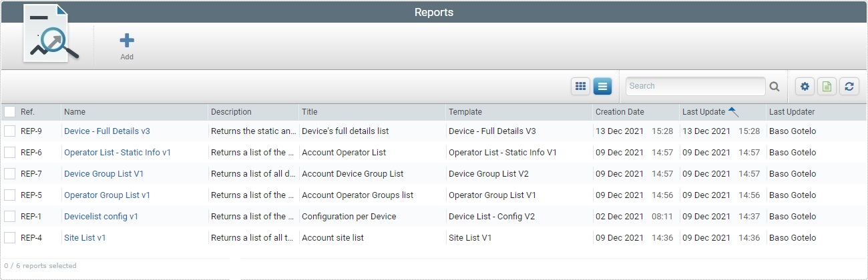
Task: Click the title 'Account Operator Groups list'
Action: tap(357, 195)
